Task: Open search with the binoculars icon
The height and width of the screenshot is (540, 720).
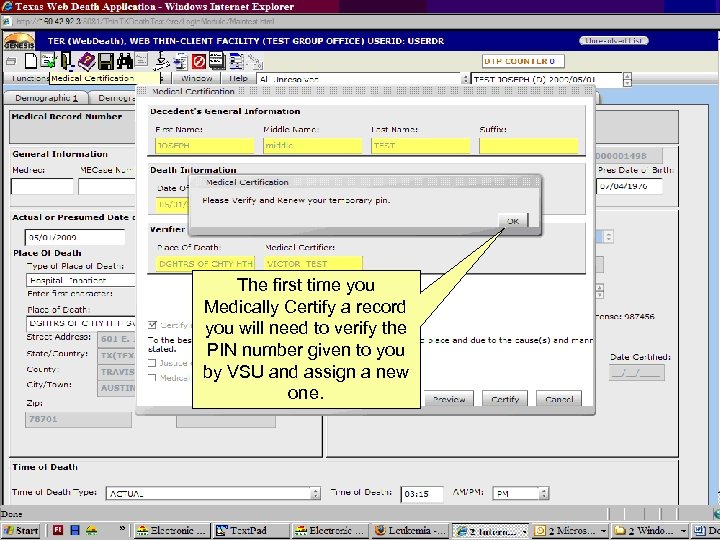Action: click(124, 61)
